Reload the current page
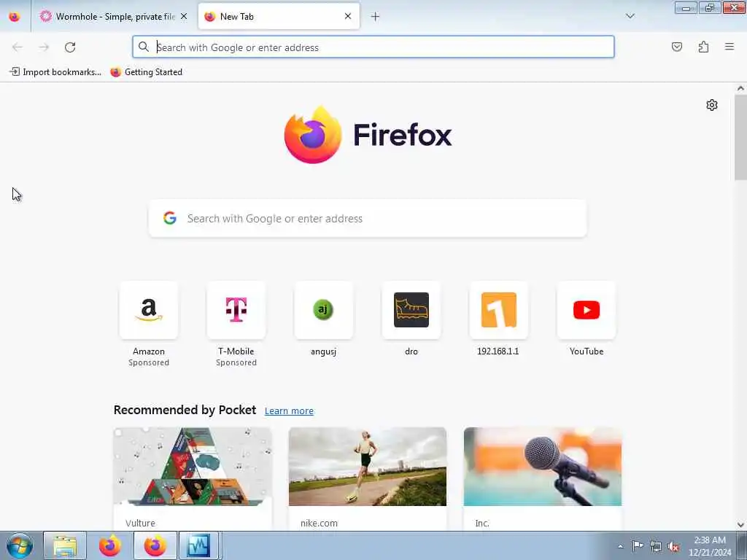The height and width of the screenshot is (560, 747). [70, 47]
